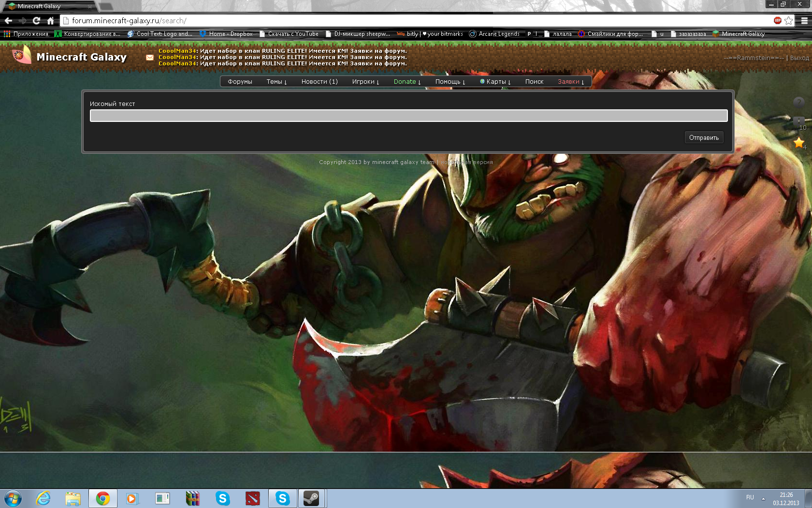Open the Конвертирование bookmark
The height and width of the screenshot is (508, 812).
[87, 34]
